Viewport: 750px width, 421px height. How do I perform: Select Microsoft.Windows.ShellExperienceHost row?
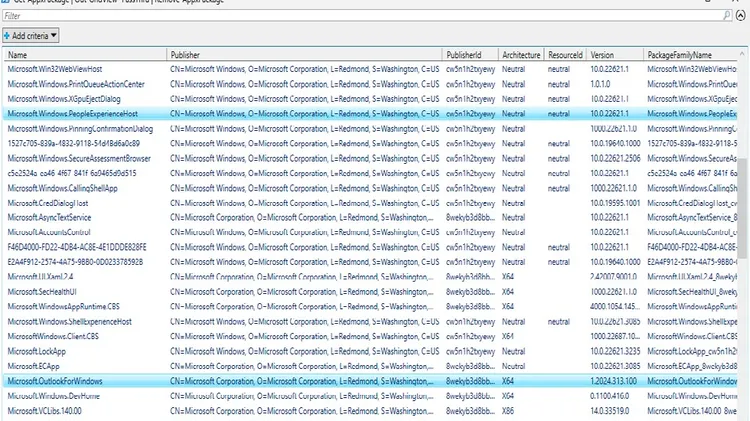[x=371, y=321]
